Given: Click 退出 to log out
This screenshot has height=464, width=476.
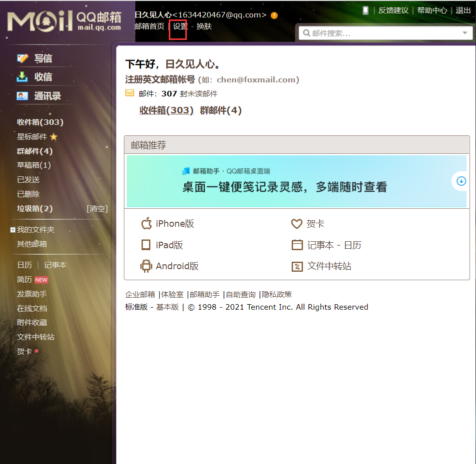Looking at the screenshot, I should (463, 10).
